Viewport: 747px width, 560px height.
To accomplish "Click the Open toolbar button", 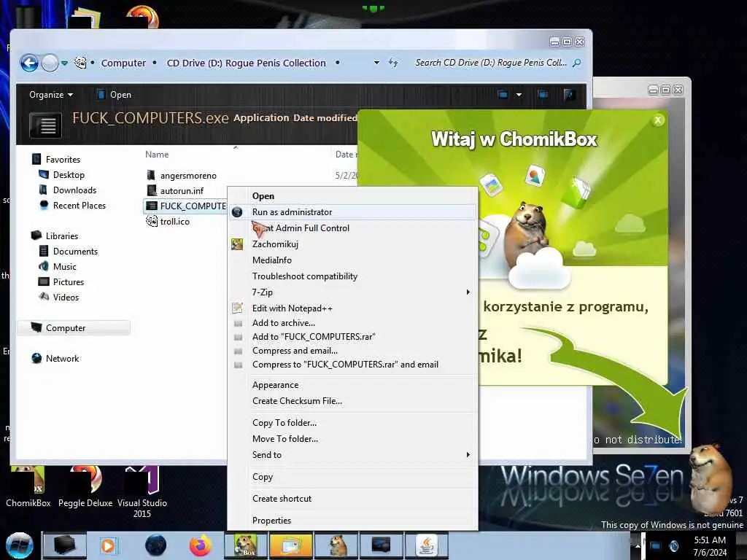I will point(115,95).
